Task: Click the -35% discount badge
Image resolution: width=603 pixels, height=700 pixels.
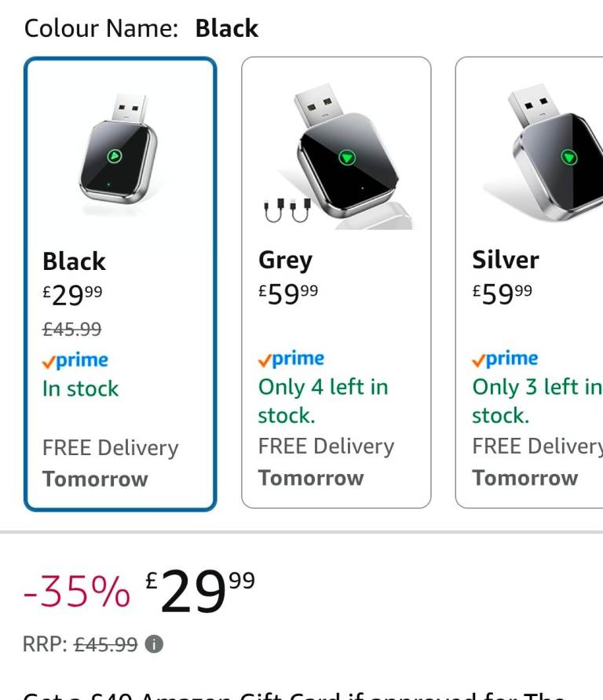Action: [76, 592]
